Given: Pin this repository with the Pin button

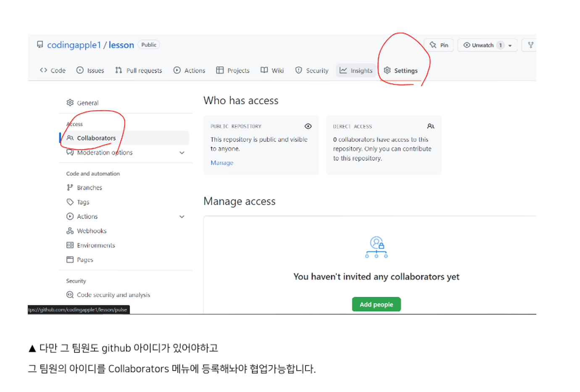Looking at the screenshot, I should click(439, 45).
